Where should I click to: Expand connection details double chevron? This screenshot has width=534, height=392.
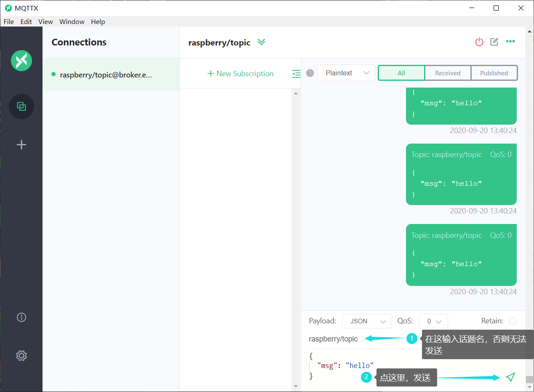click(x=262, y=42)
